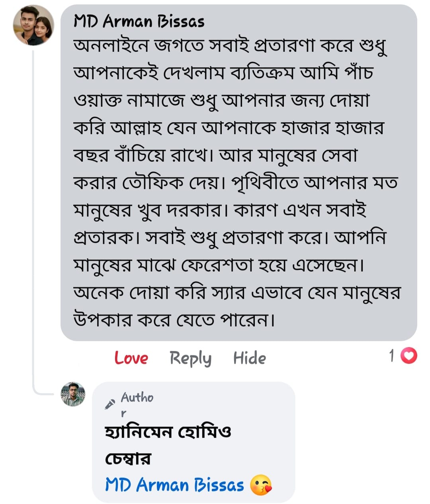This screenshot has height=504, width=430.
Task: Click the comment line starting with বছর বাঁচিয়ে
Action: pos(215,155)
